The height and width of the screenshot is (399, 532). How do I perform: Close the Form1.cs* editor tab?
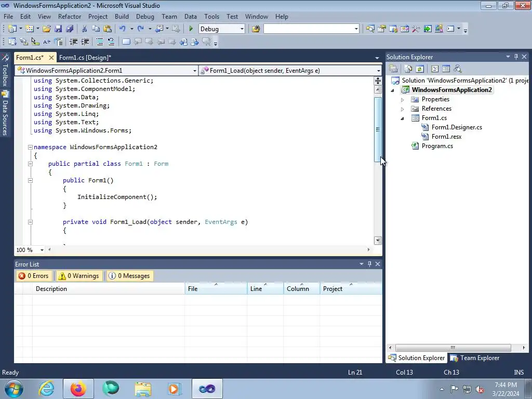(x=51, y=58)
